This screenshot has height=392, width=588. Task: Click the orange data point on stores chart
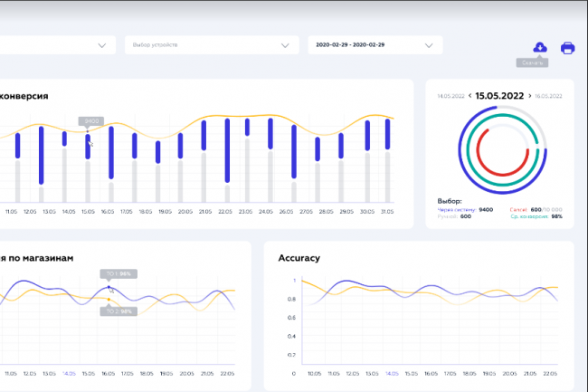pos(109,300)
